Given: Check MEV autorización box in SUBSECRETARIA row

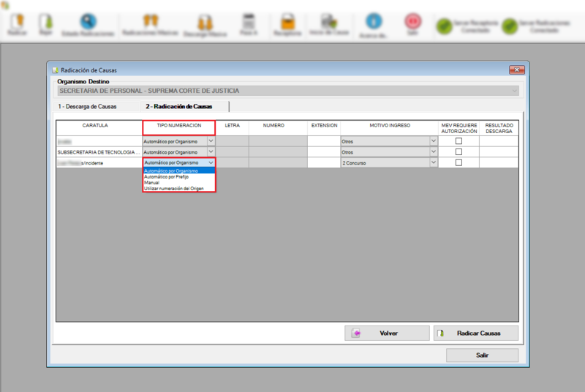Looking at the screenshot, I should coord(458,152).
